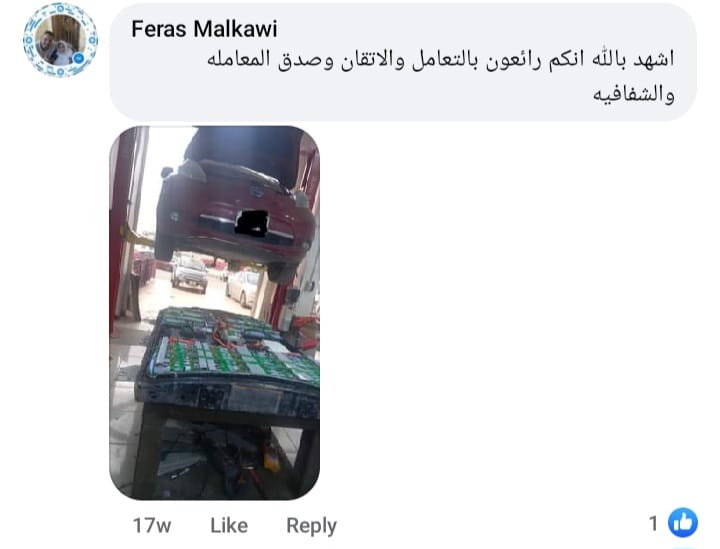Open Feras Malkawi's profile picture
The width and height of the screenshot is (720, 549).
click(x=59, y=40)
